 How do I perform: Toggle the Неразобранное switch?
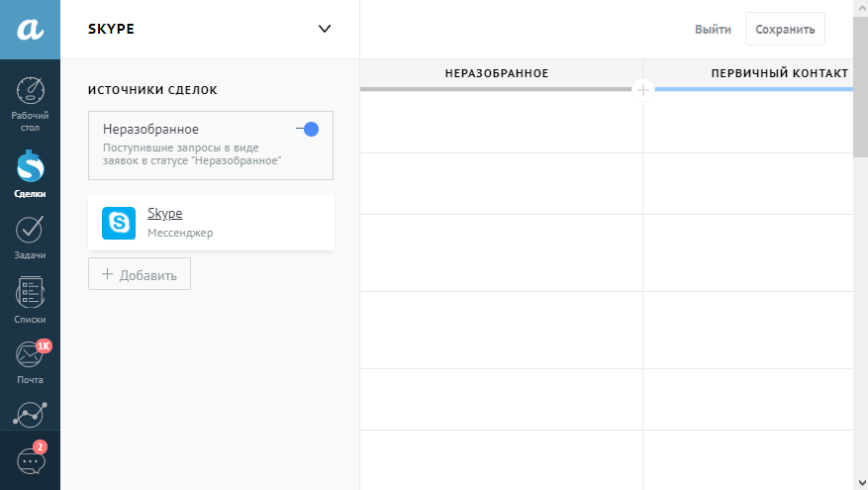tap(307, 130)
